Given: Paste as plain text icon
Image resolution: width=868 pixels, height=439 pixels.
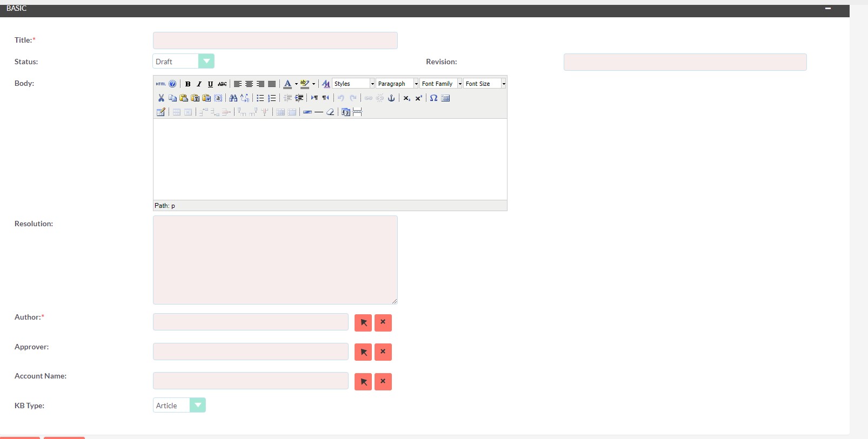Looking at the screenshot, I should tap(195, 98).
